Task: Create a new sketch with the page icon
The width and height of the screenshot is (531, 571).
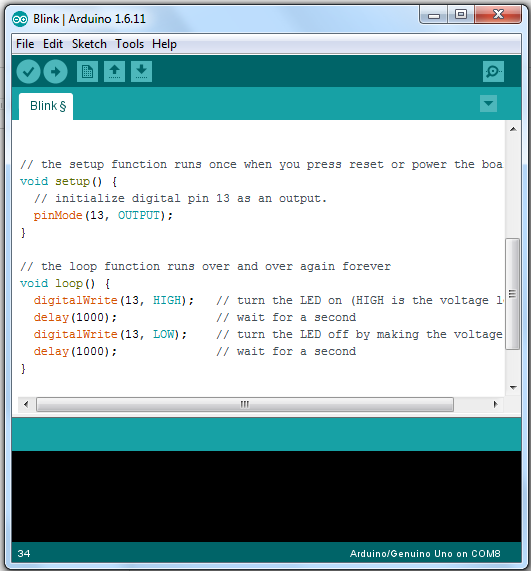Action: coord(87,71)
